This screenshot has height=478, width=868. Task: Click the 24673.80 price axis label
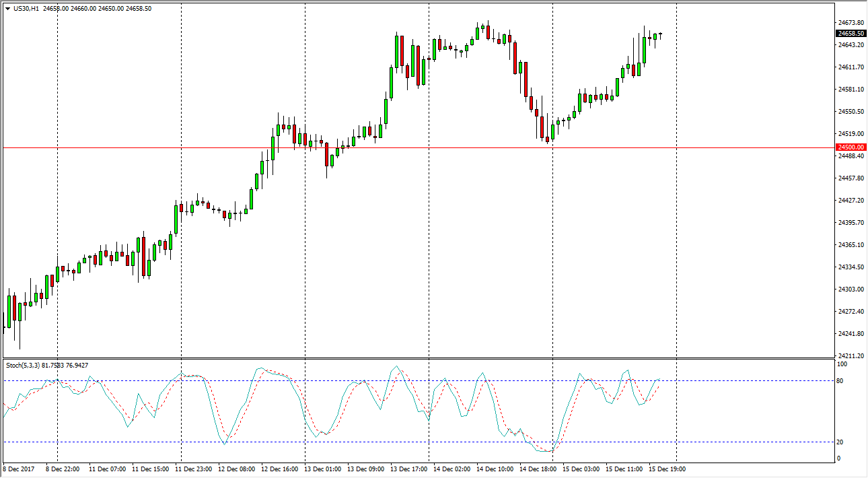[x=851, y=23]
